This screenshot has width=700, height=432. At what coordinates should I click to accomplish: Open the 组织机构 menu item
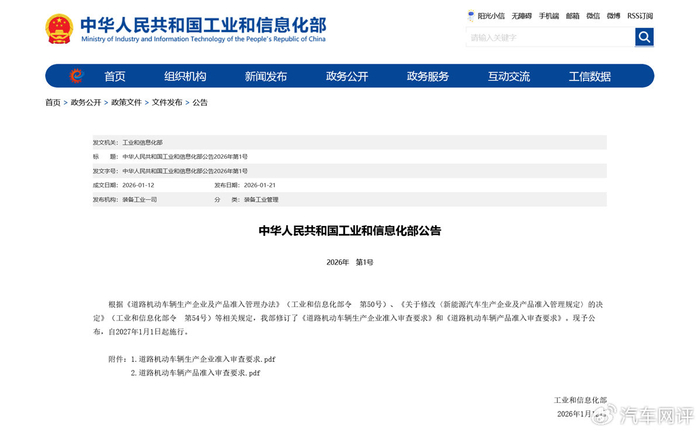tap(185, 76)
